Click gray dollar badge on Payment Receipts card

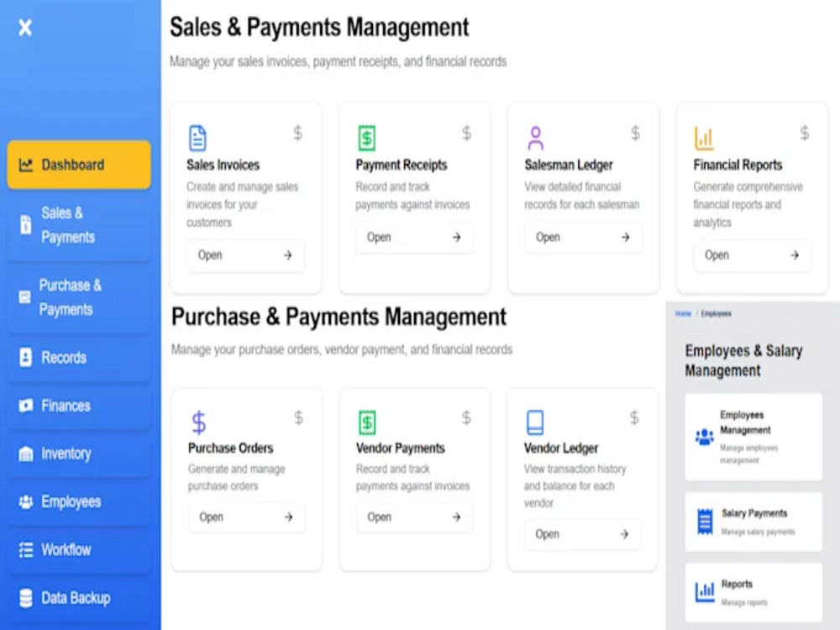(x=466, y=133)
